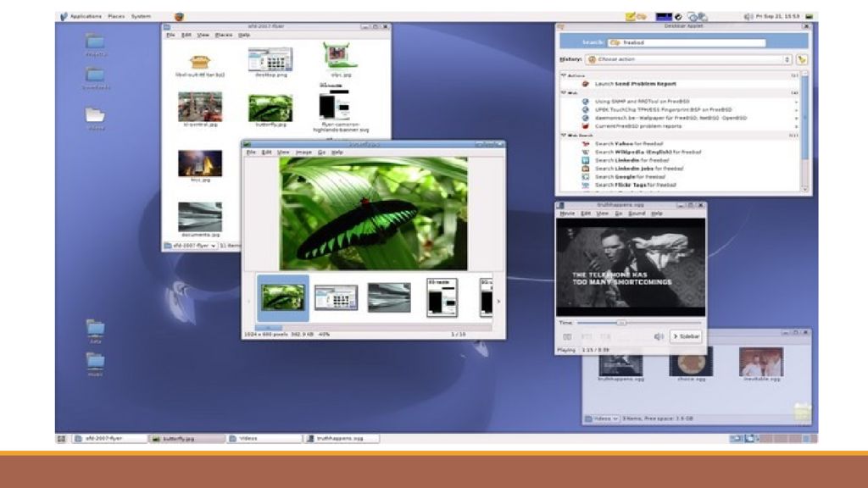868x488 pixels.
Task: Open the Image menu in the image viewer
Action: point(303,152)
